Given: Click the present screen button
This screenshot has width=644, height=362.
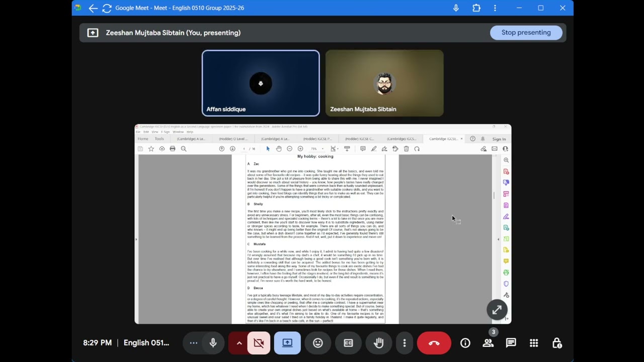Looking at the screenshot, I should pos(287,343).
